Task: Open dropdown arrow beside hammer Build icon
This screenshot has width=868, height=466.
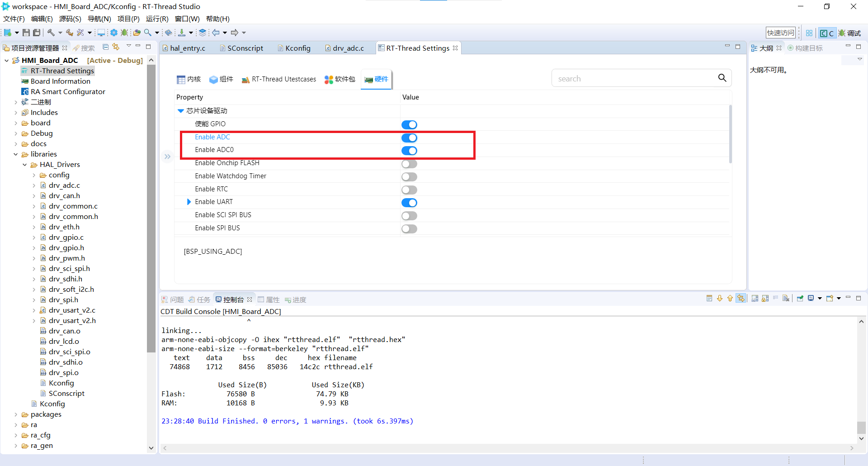Action: 60,33
